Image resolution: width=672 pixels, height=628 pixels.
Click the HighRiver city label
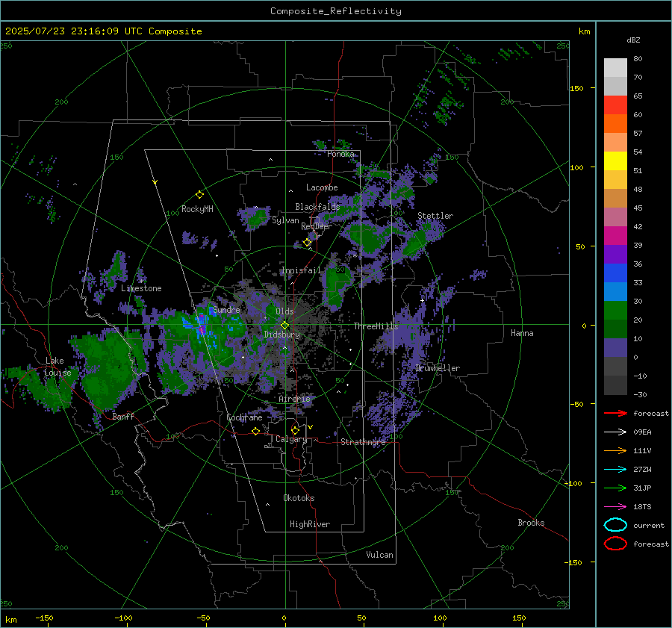pos(310,524)
